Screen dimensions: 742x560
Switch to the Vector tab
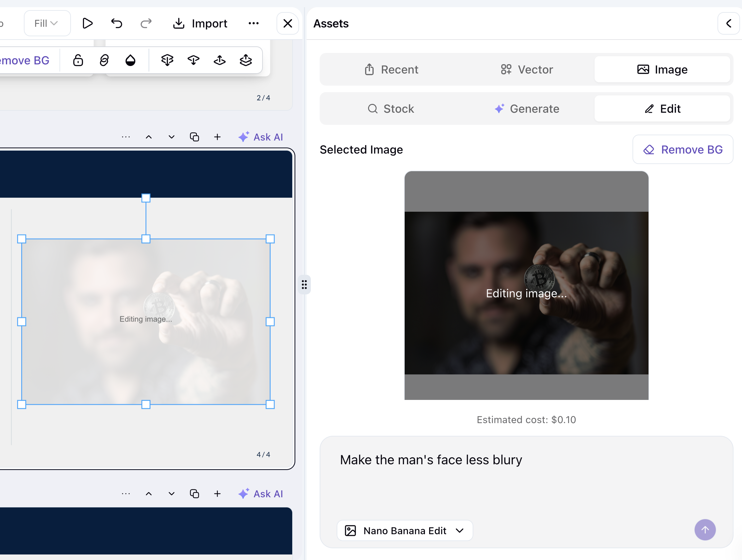[526, 69]
